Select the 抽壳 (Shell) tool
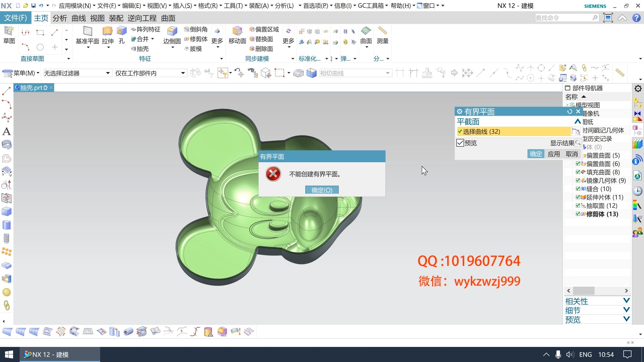Screen dimensions: 644x362 coord(141,49)
